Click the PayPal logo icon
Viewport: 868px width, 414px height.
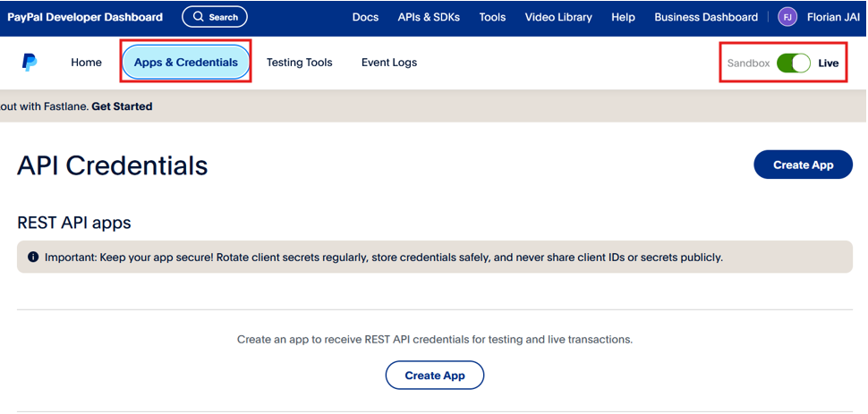click(x=30, y=63)
